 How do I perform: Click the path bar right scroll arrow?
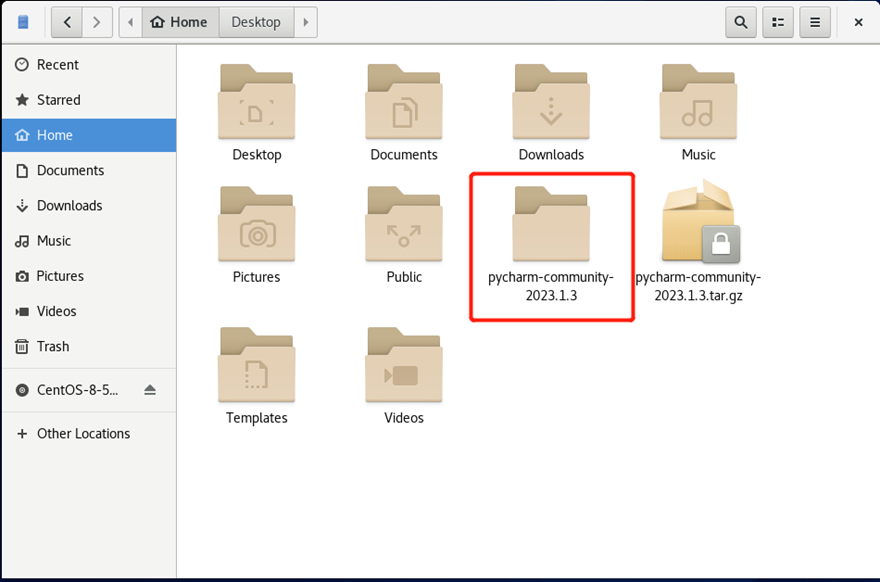pyautogui.click(x=306, y=22)
